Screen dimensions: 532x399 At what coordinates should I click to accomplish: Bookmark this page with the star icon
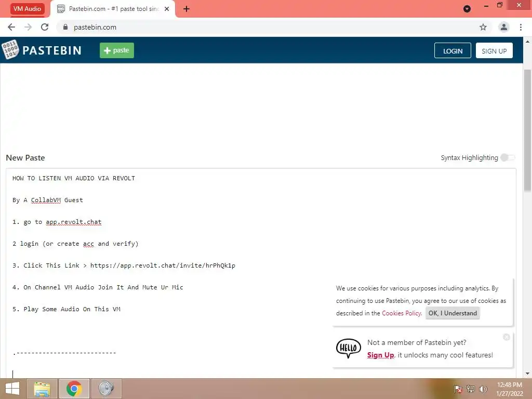[483, 27]
